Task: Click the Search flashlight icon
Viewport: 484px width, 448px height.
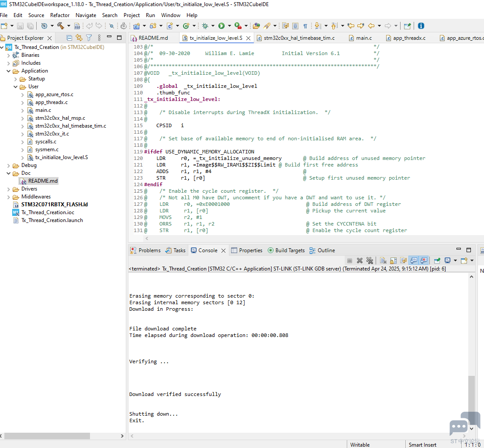Action: click(x=267, y=26)
